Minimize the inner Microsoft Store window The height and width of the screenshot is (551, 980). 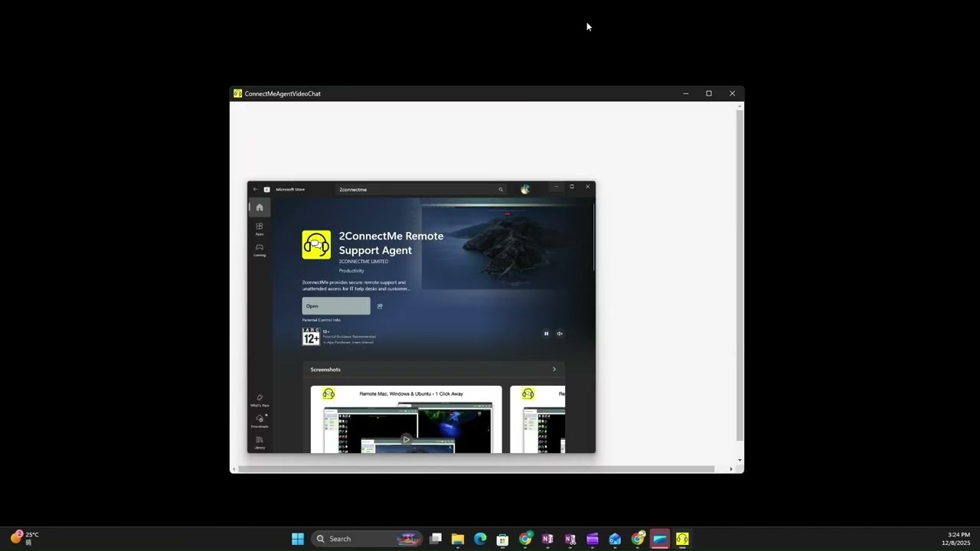[557, 187]
